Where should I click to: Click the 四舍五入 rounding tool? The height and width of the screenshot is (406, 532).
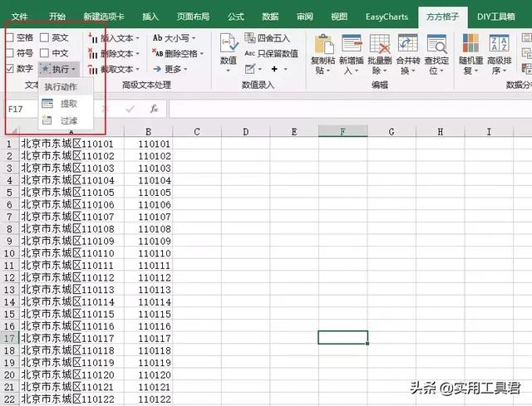[268, 38]
